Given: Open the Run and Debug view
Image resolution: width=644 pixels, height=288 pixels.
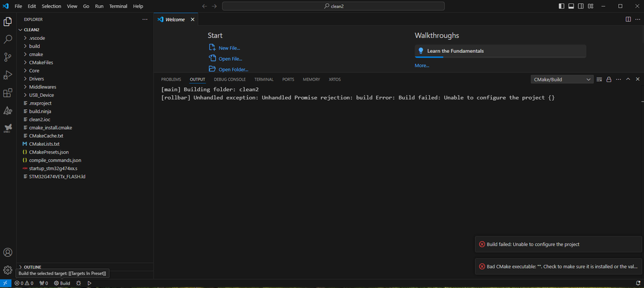Looking at the screenshot, I should [x=8, y=75].
